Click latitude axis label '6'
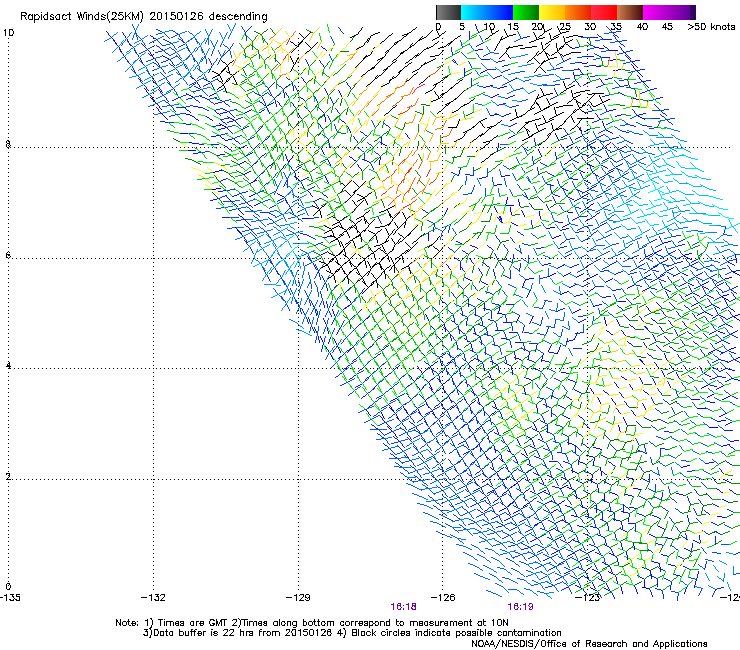Image resolution: width=740 pixels, height=650 pixels. pos(8,255)
